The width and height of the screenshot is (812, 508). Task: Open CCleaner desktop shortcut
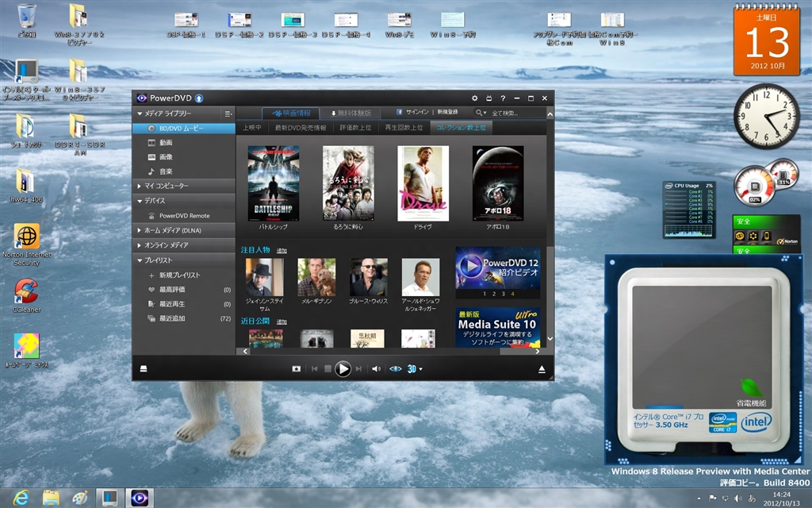tap(26, 295)
